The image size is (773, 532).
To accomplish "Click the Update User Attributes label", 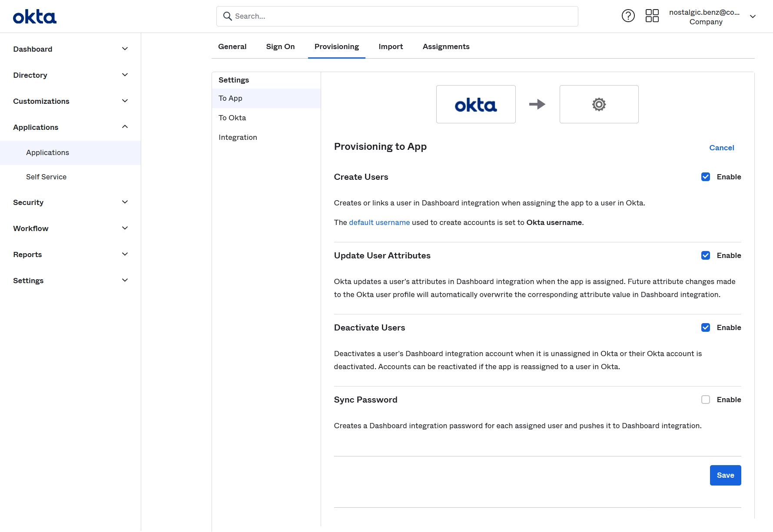I will [382, 255].
